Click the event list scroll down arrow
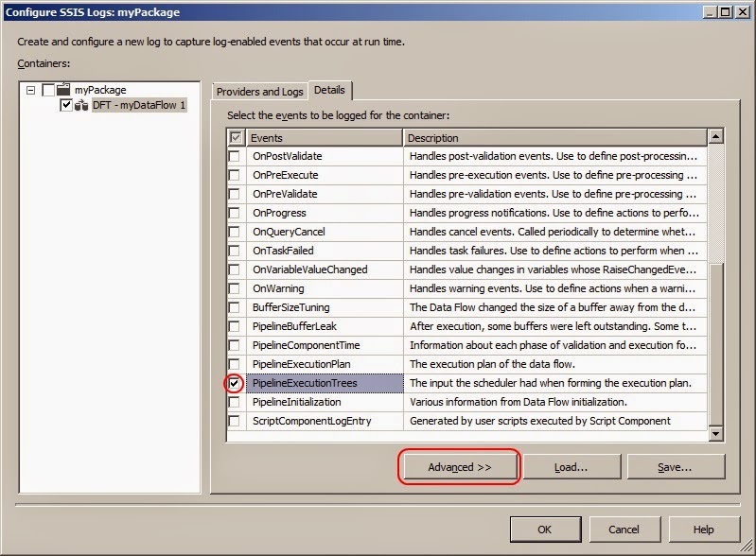Image resolution: width=756 pixels, height=556 pixels. coord(715,434)
